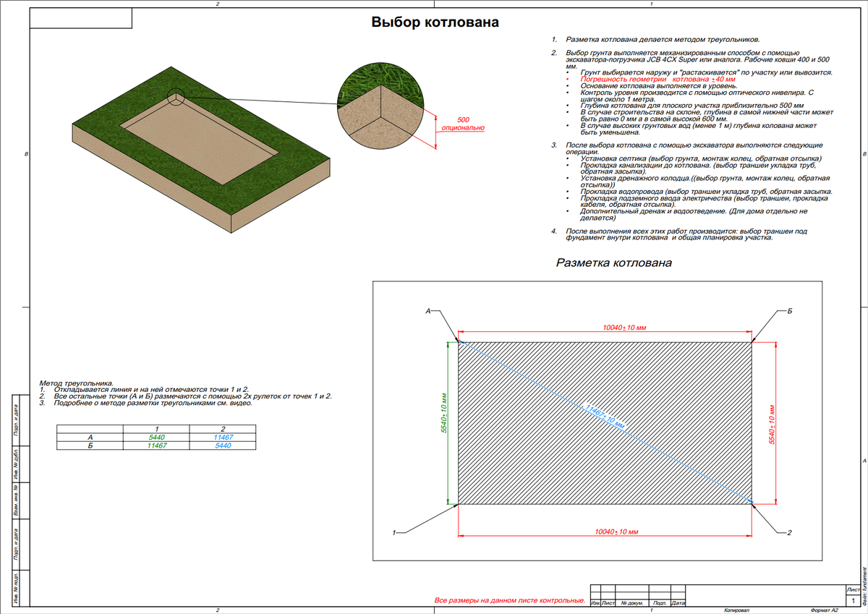Select the blue "11467" cell in row А

[223, 438]
